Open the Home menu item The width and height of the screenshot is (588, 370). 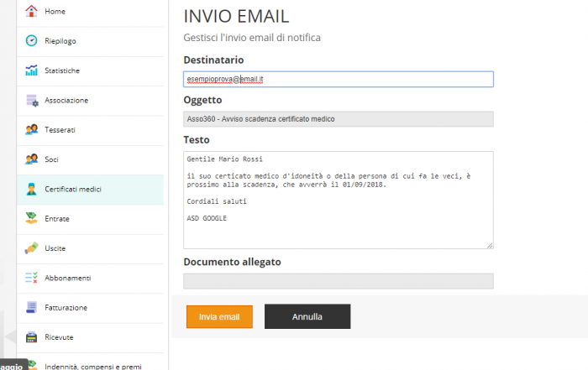coord(90,12)
